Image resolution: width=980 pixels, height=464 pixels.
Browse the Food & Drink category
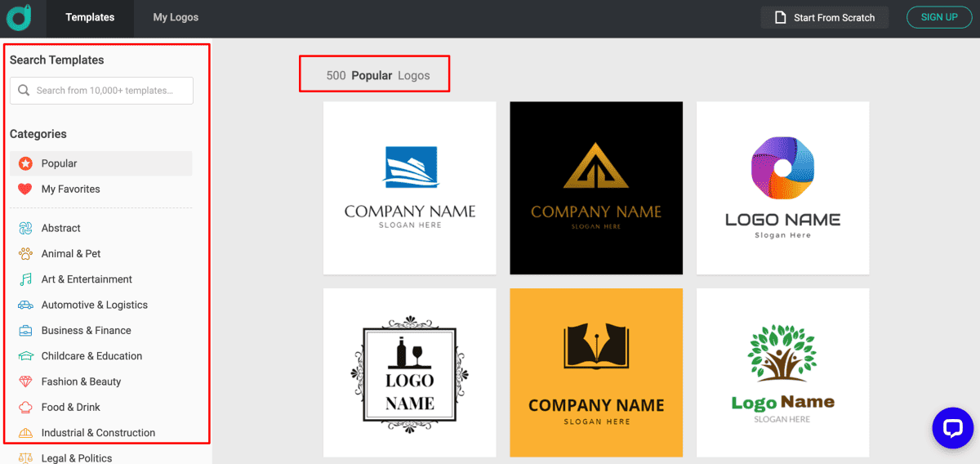(x=70, y=407)
